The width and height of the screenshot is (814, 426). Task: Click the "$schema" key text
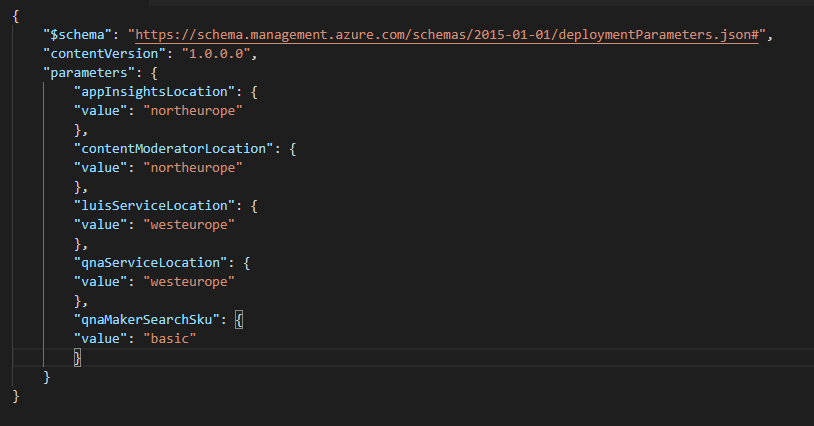(77, 35)
